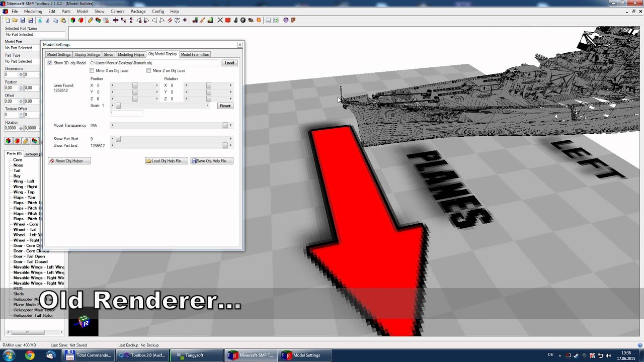Click right arrow of Position X scrollbar
Viewport: 644px width, 362px height.
coord(157,85)
